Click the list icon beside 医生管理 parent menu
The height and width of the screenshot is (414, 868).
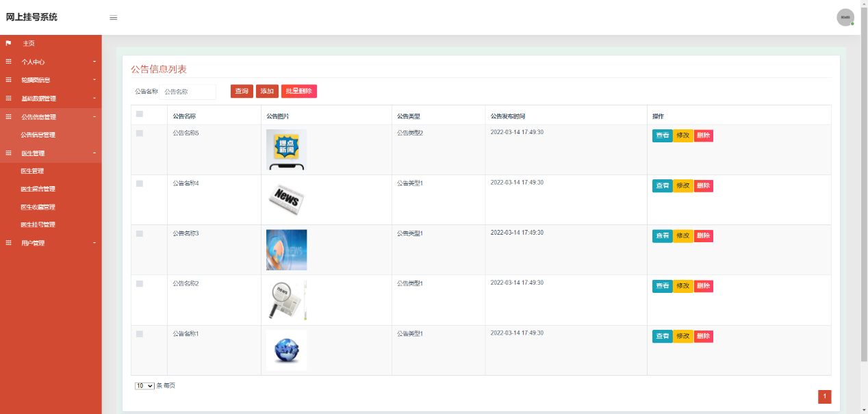click(x=8, y=153)
